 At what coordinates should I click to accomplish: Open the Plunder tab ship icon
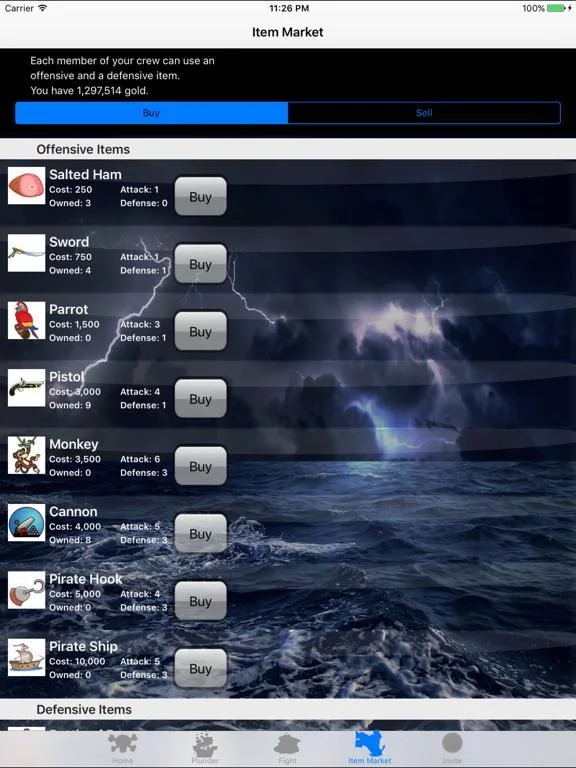pos(205,744)
